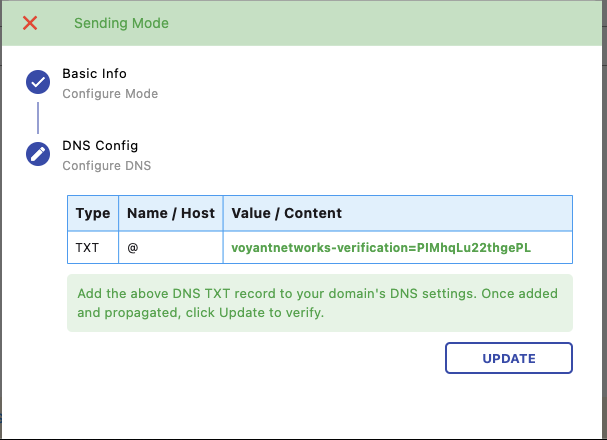Click the green DNS TXT instruction message
The width and height of the screenshot is (607, 440).
[319, 303]
